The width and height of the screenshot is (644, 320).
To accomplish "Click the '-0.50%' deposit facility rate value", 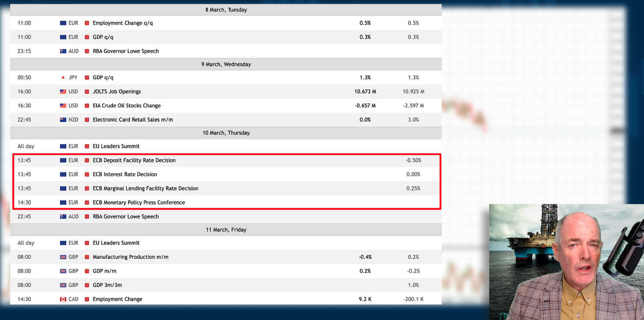I will click(x=413, y=160).
